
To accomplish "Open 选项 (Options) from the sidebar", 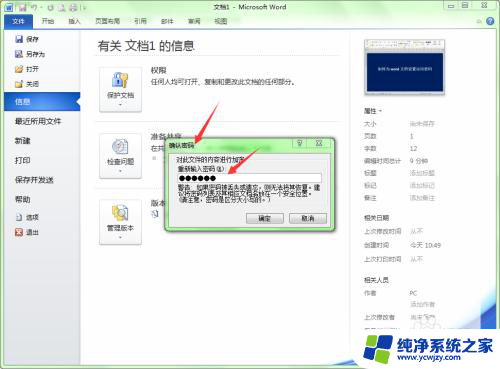I will 27,217.
